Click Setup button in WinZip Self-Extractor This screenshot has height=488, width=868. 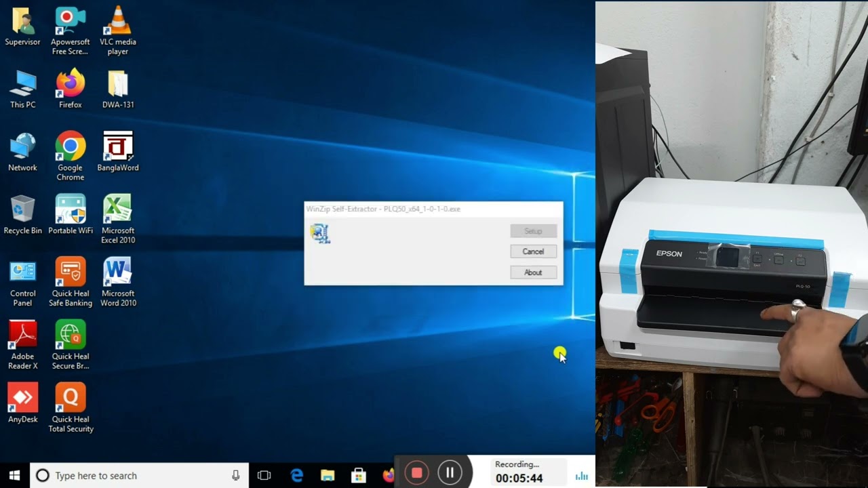(x=533, y=231)
